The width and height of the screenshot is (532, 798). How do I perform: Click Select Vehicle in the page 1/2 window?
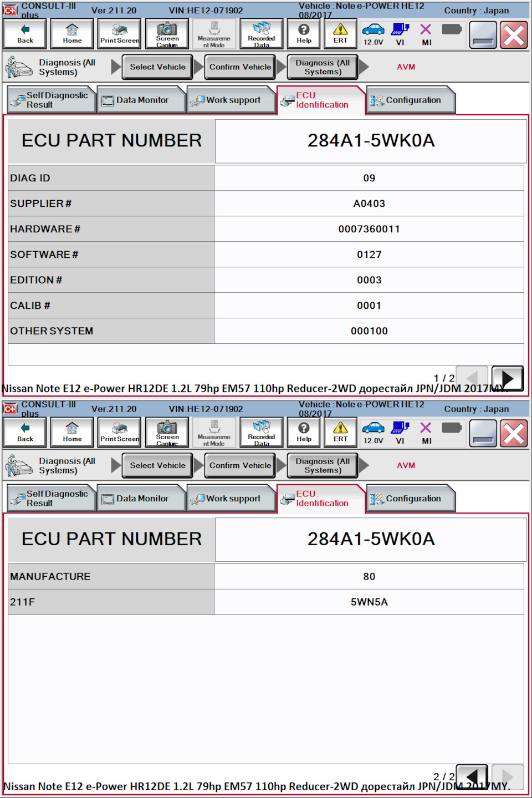157,67
